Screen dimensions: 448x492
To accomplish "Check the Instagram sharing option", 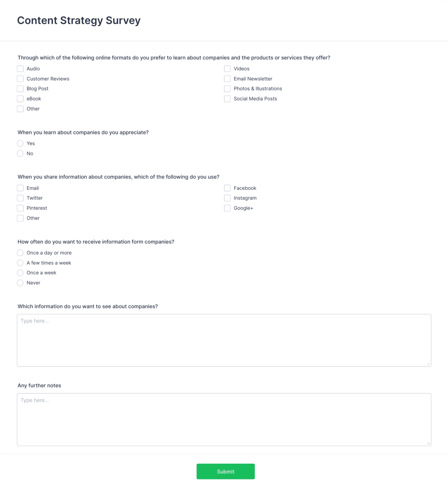I will pyautogui.click(x=227, y=198).
